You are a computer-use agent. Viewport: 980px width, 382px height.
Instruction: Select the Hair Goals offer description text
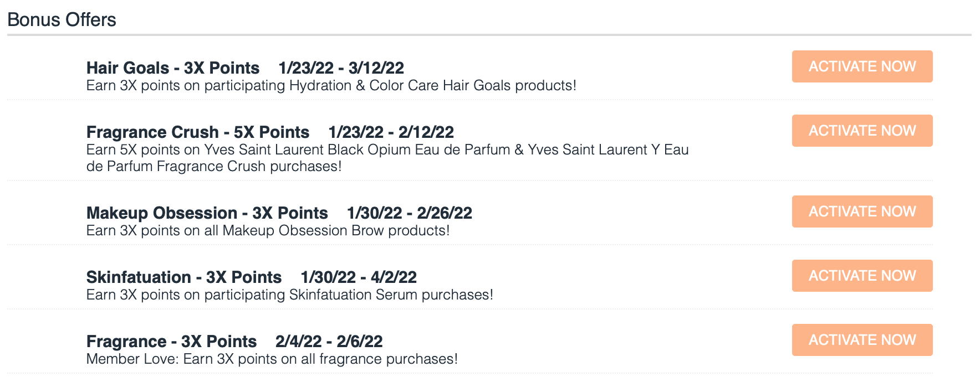(x=331, y=86)
